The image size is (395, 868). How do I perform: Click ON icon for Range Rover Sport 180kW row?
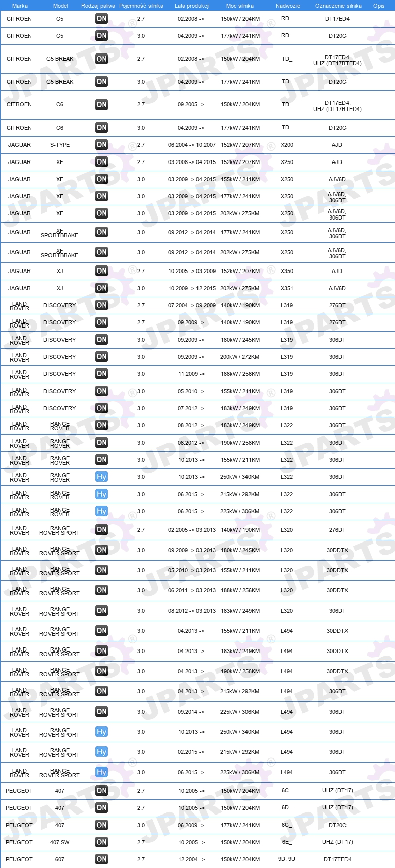[102, 550]
